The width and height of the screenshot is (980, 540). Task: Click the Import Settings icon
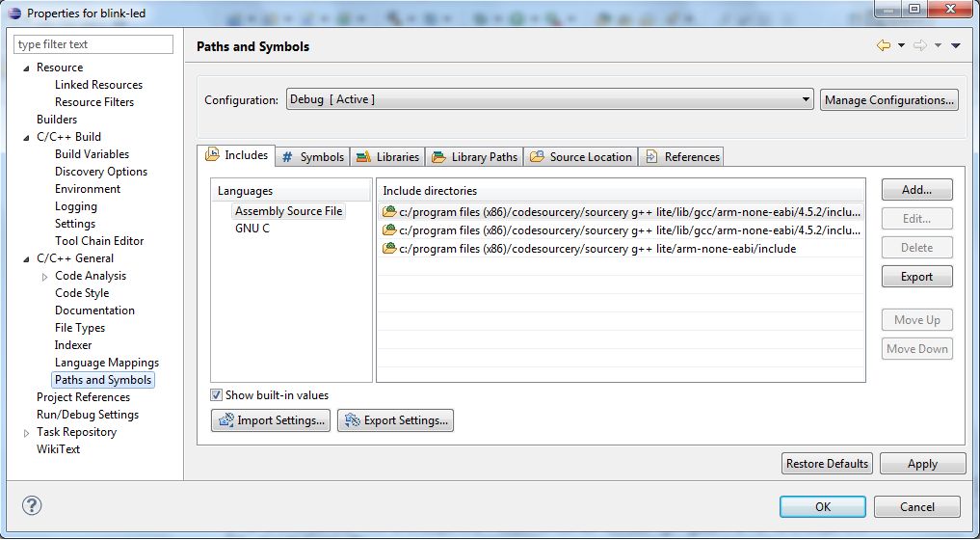[226, 419]
